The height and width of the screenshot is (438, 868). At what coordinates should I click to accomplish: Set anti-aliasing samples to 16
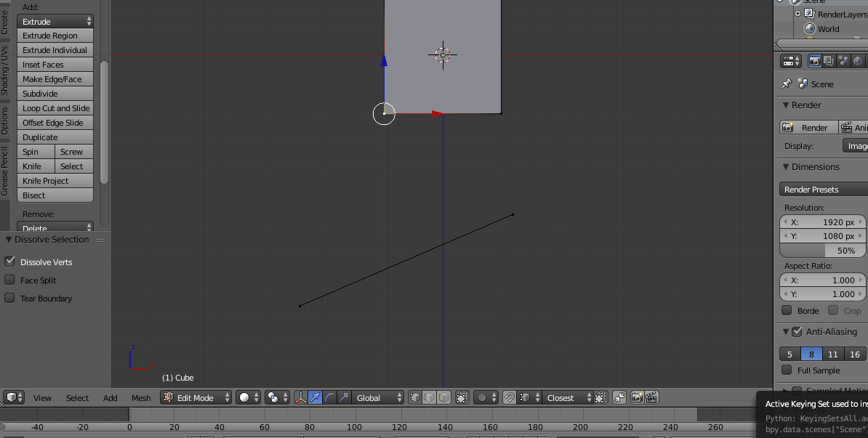point(855,354)
